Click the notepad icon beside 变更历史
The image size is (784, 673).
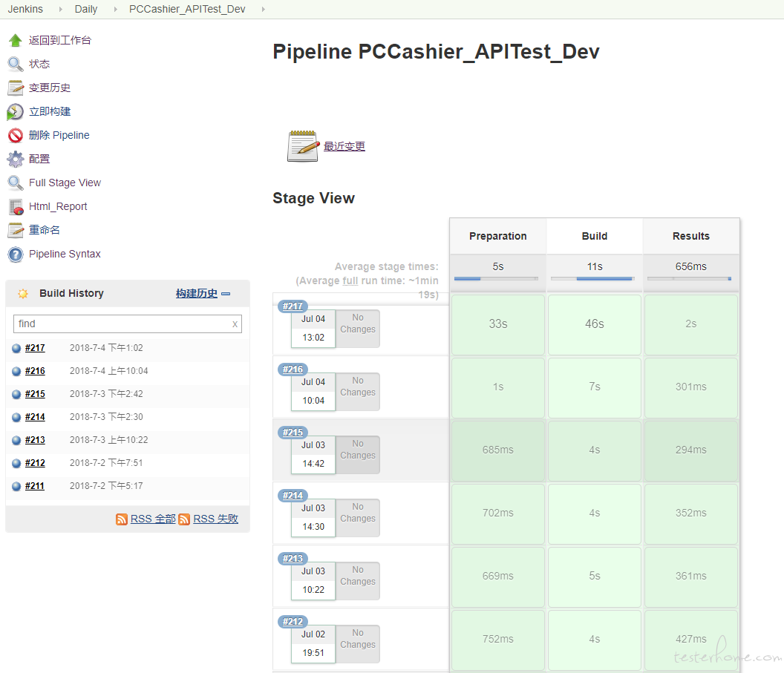16,88
